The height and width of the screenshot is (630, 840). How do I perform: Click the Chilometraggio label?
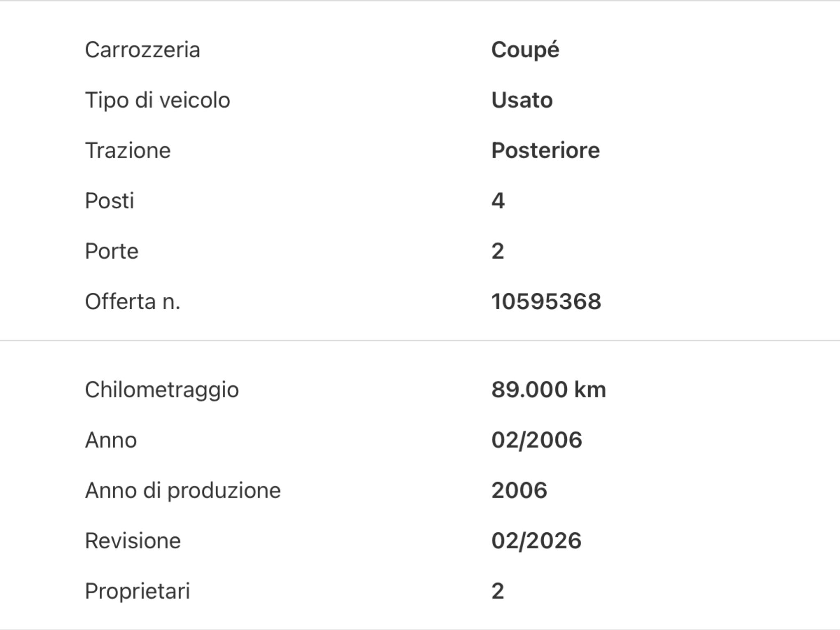[162, 390]
